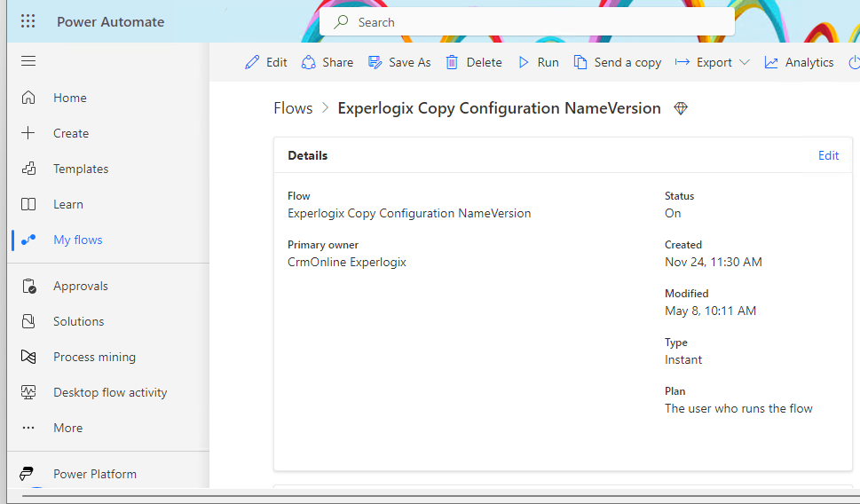Click plan value The user who runs the flow
The height and width of the screenshot is (504, 860).
coord(738,408)
